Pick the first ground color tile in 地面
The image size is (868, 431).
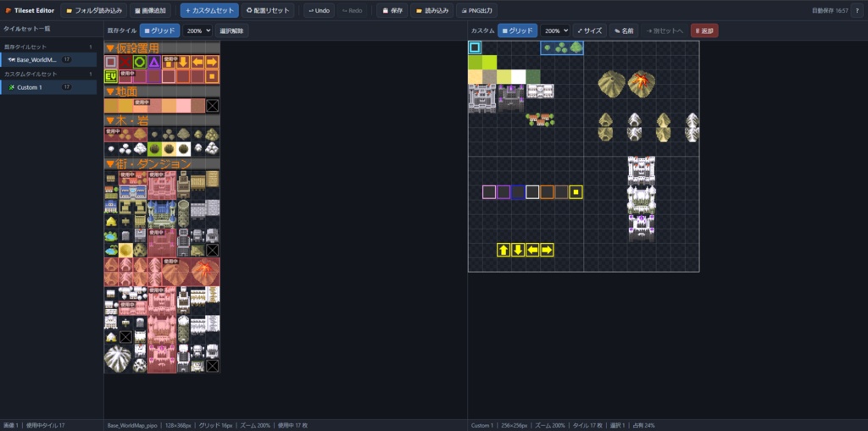click(x=111, y=105)
